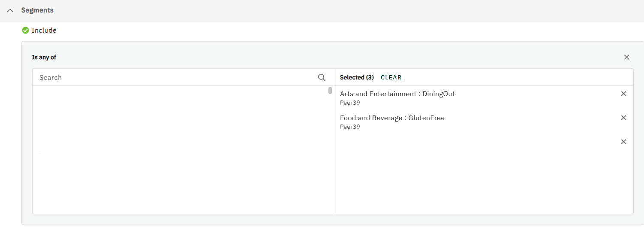Remove the third unnamed selected segment
The height and width of the screenshot is (231, 644).
[623, 142]
